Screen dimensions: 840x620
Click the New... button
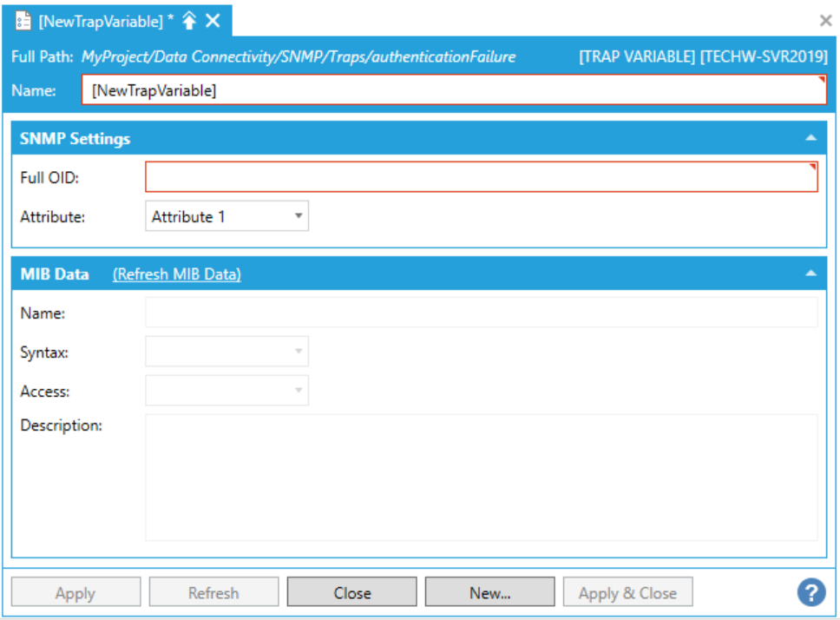(489, 593)
